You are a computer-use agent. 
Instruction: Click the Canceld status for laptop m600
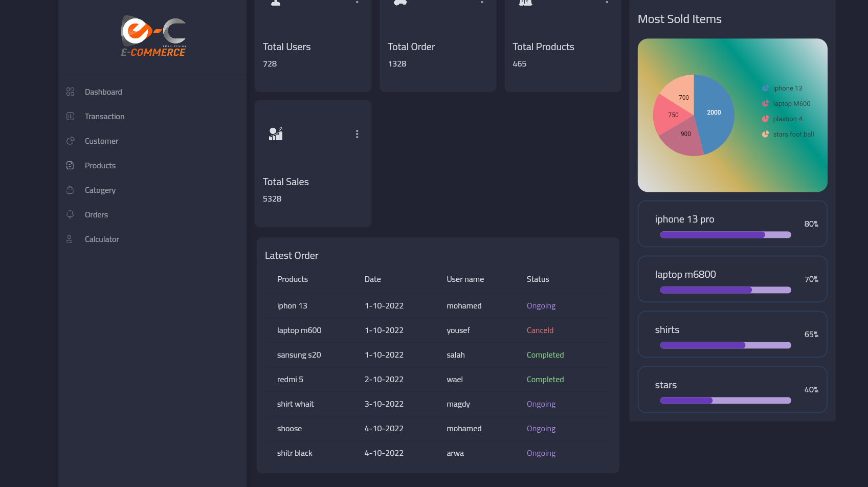pos(540,330)
